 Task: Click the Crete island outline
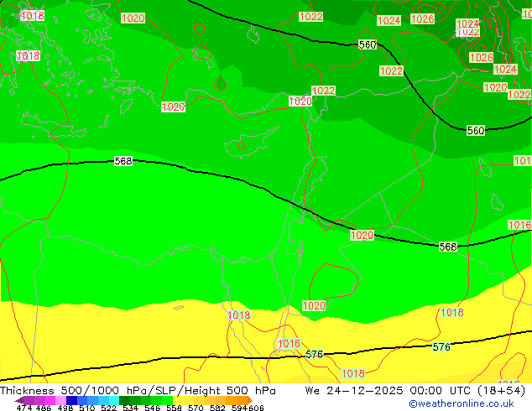53,126
